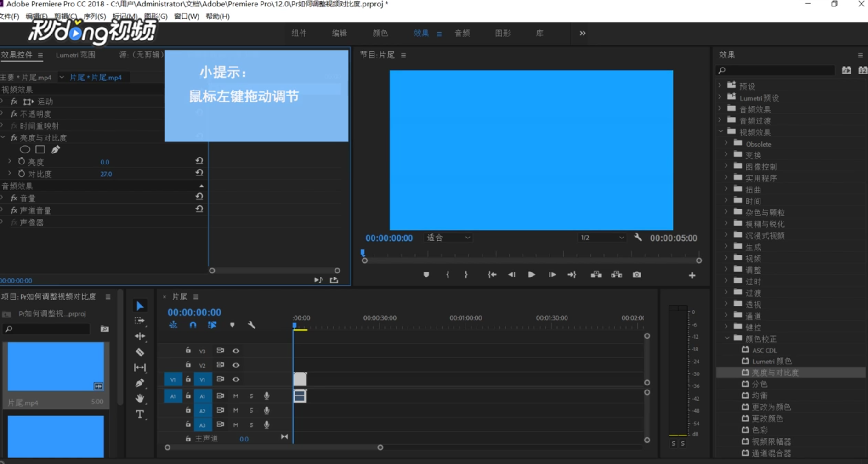This screenshot has width=868, height=464.
Task: Solo audio track A2
Action: point(251,410)
